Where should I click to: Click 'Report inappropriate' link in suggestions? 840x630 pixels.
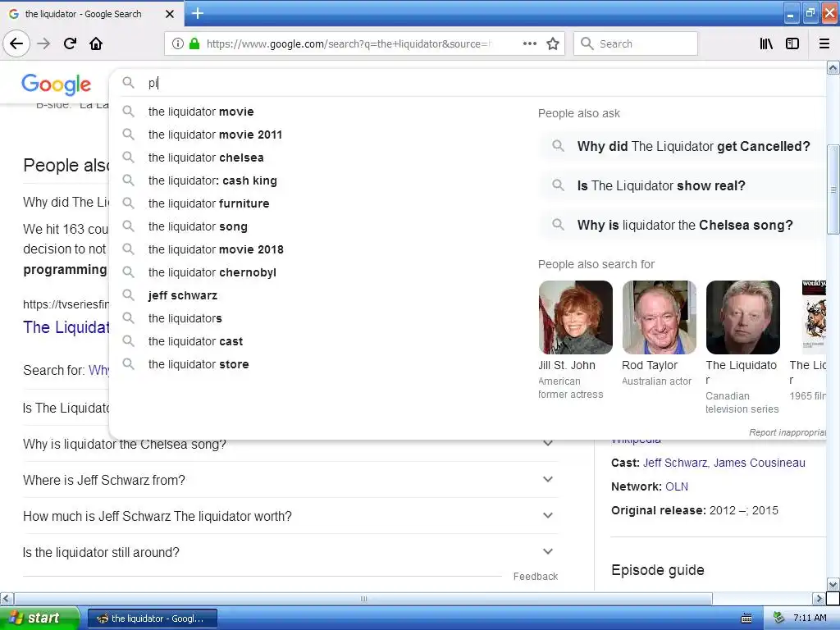point(787,432)
